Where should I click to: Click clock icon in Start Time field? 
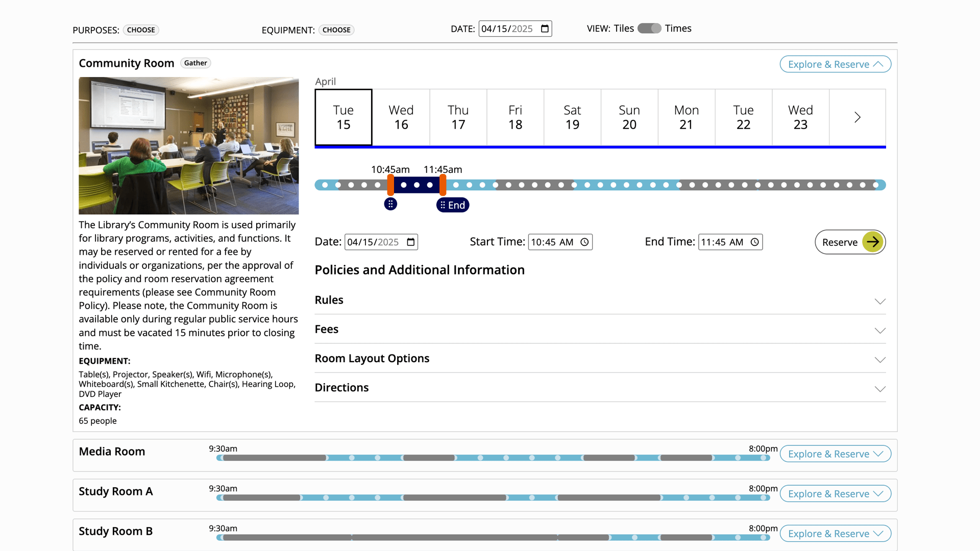click(x=584, y=242)
